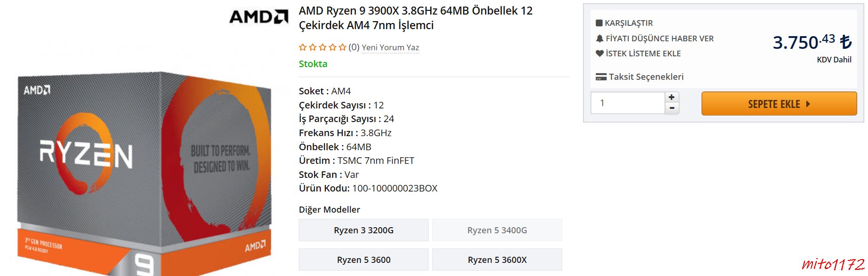Open Taksit Seçenekleri installment options
Screen dimensions: 868x276
pos(646,77)
